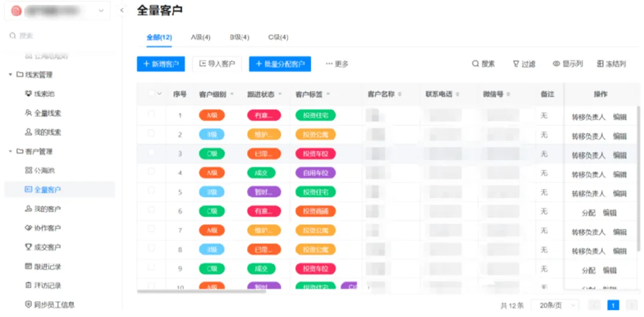644x317 pixels.
Task: Check the box for row 1
Action: pyautogui.click(x=151, y=114)
